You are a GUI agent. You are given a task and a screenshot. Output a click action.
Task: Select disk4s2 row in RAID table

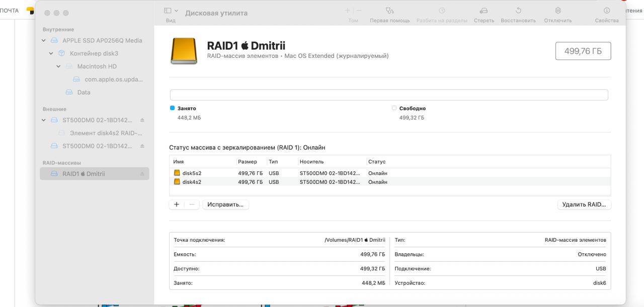[x=390, y=182]
